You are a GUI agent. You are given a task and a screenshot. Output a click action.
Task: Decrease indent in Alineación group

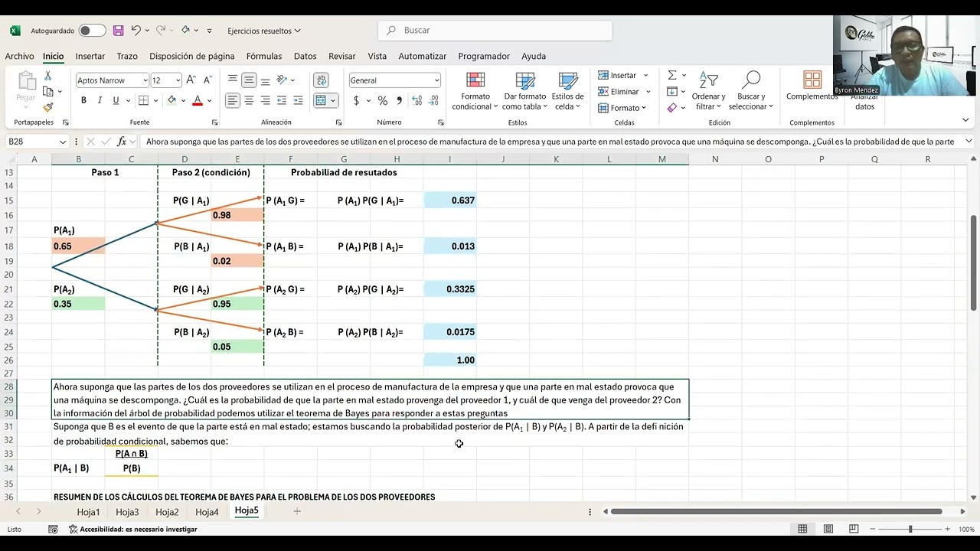282,100
